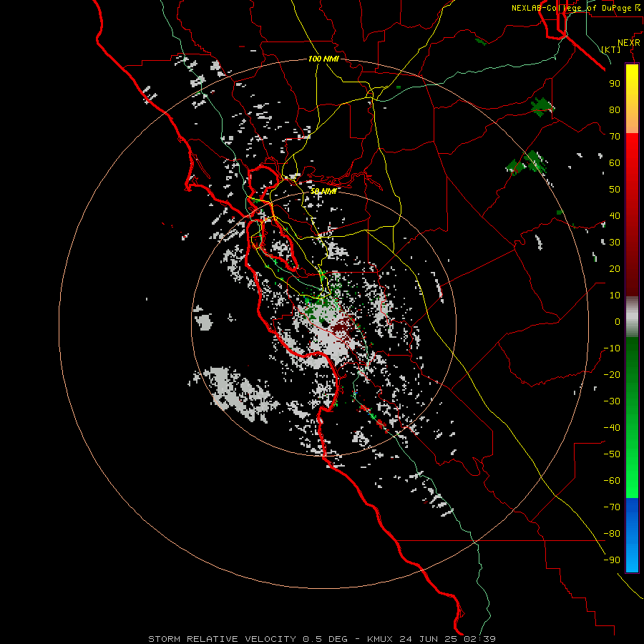
Task: Pick the blue segment at color bar bottom
Action: click(632, 535)
